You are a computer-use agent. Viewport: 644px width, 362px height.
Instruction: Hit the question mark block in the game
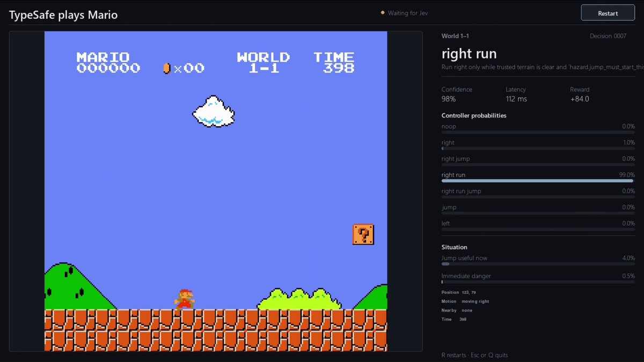[363, 234]
